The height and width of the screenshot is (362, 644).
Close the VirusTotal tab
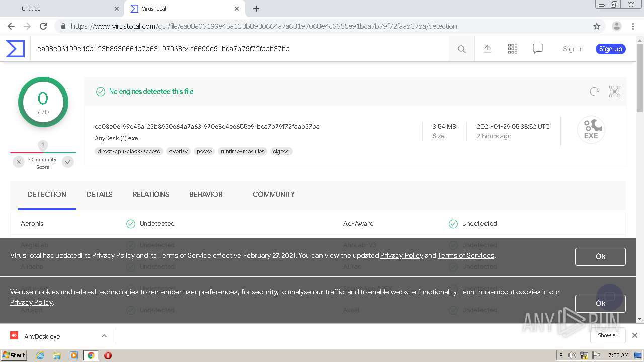pyautogui.click(x=237, y=9)
